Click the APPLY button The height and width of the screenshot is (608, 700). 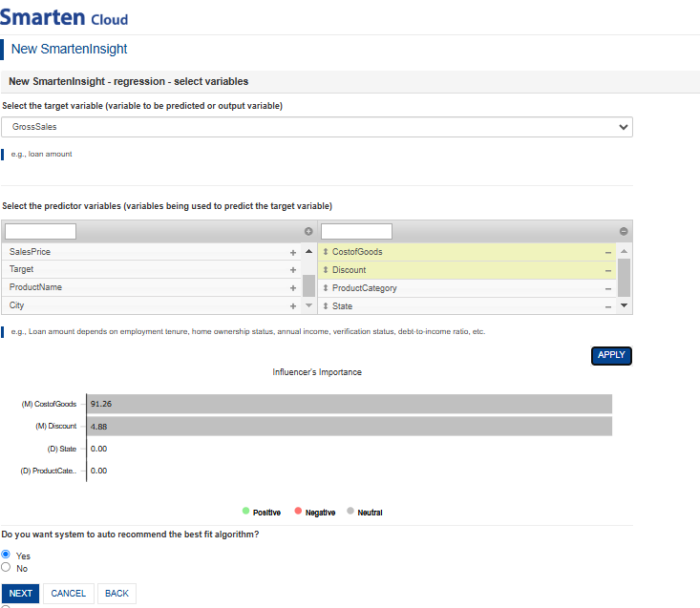coord(611,355)
